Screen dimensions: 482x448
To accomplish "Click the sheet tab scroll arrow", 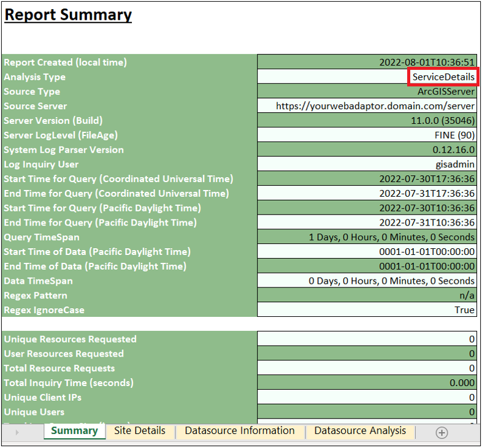I will point(17,432).
